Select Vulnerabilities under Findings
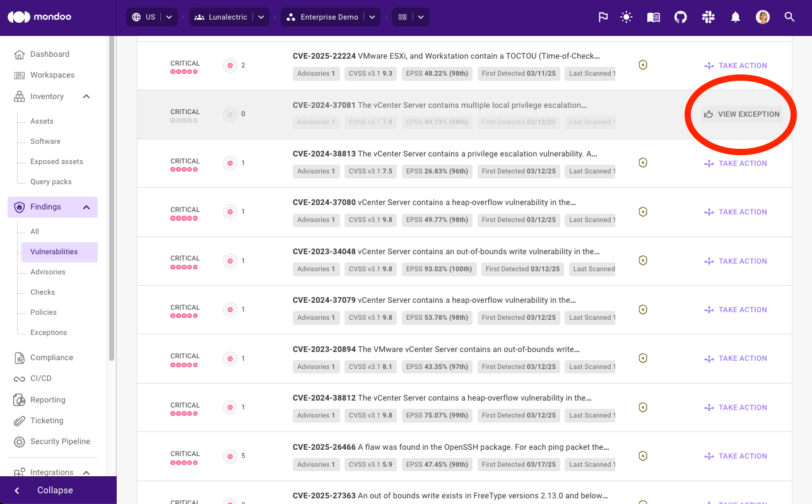The image size is (812, 504). click(x=59, y=252)
